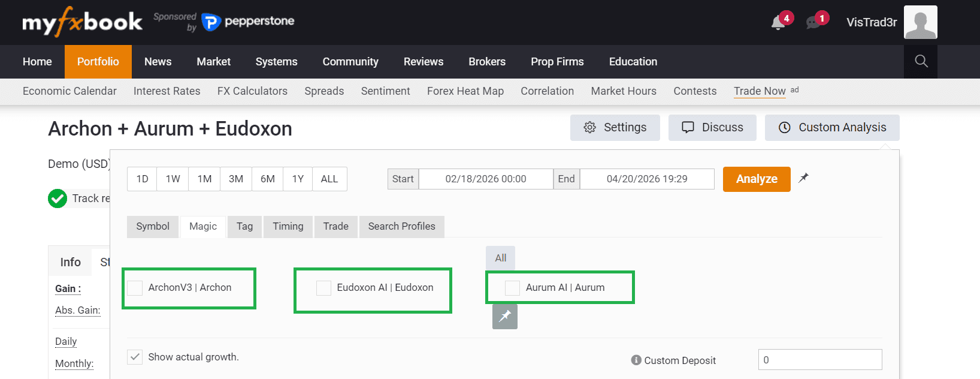
Task: Open the Education menu item
Action: 633,62
